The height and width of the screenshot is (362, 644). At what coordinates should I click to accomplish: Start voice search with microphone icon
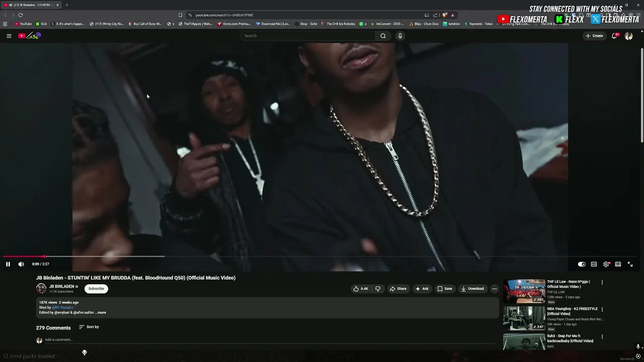[x=400, y=36]
